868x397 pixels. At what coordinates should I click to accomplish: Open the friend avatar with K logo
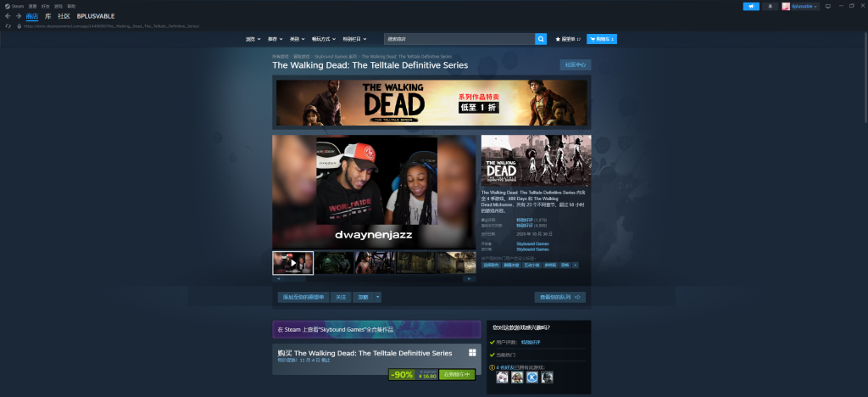click(x=532, y=377)
